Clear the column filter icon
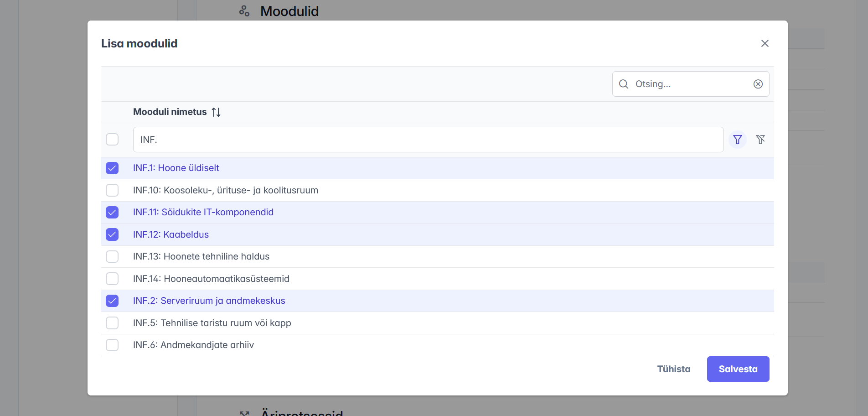Viewport: 868px width, 416px height. coord(760,140)
